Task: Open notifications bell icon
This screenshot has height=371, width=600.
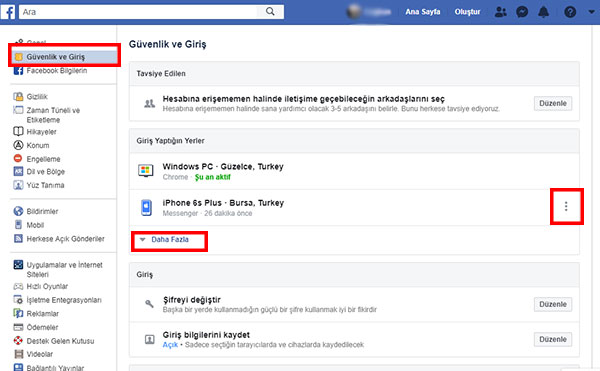Action: [x=543, y=12]
